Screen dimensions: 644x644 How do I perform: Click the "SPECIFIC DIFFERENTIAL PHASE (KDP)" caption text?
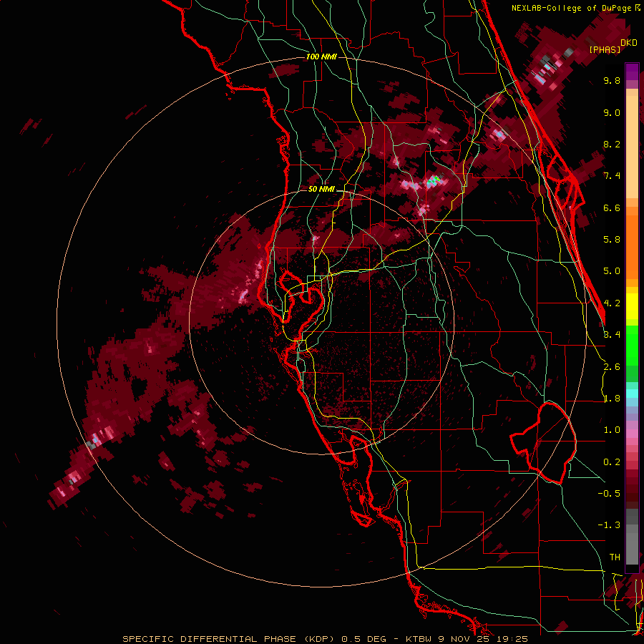coord(228,639)
